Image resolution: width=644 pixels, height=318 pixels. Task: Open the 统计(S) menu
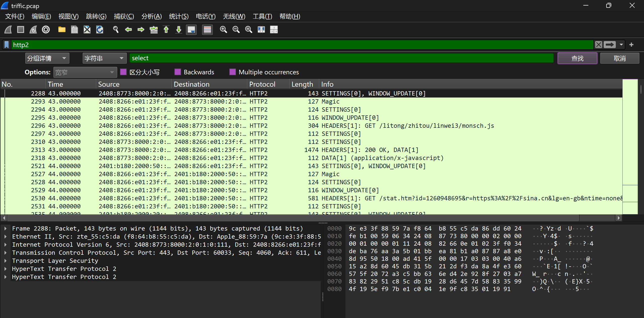pos(179,16)
